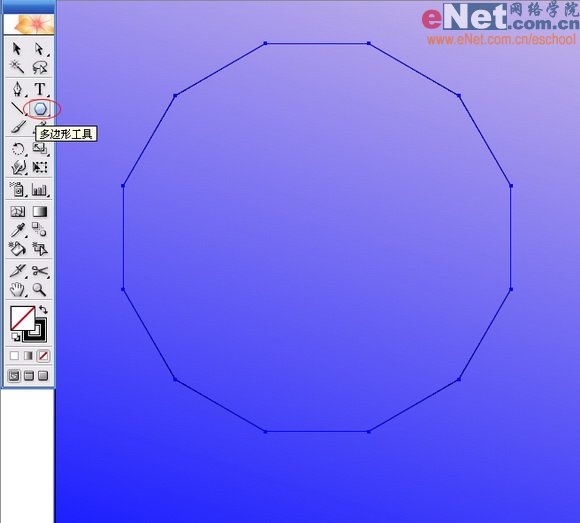Pick the Mesh tool
The width and height of the screenshot is (580, 523).
coord(18,212)
